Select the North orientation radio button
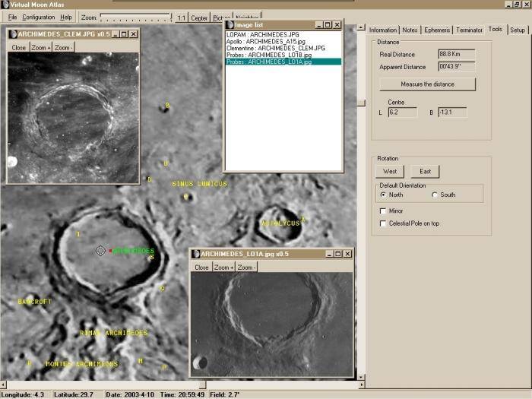Viewport: 532px width, 399px height. [x=383, y=195]
